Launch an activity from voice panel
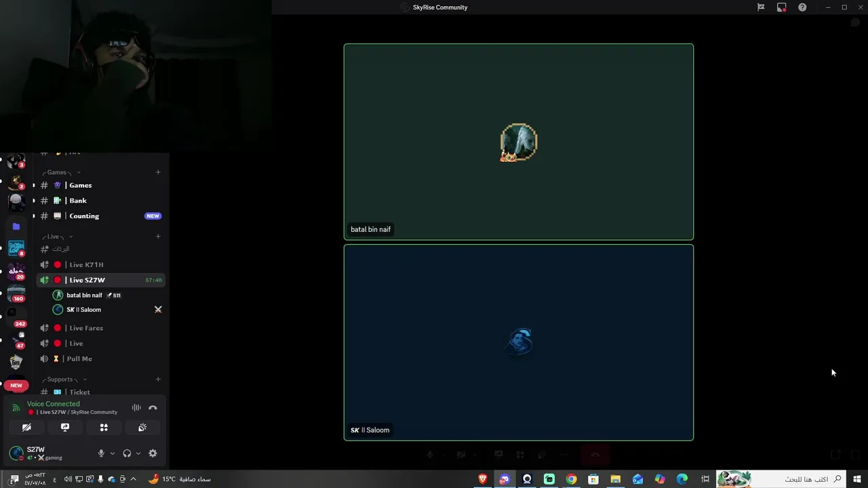The height and width of the screenshot is (488, 868). click(x=104, y=428)
